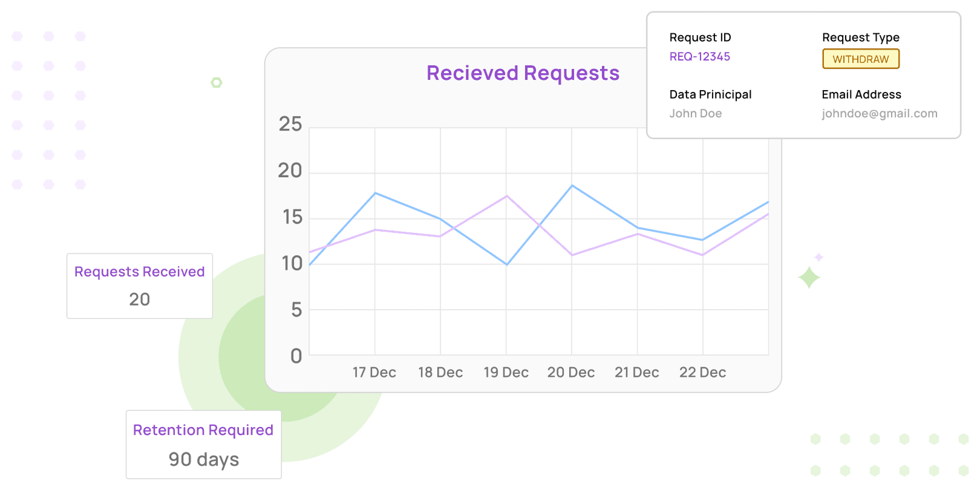980x490 pixels.
Task: Click the 90 days retention value
Action: coord(204,459)
